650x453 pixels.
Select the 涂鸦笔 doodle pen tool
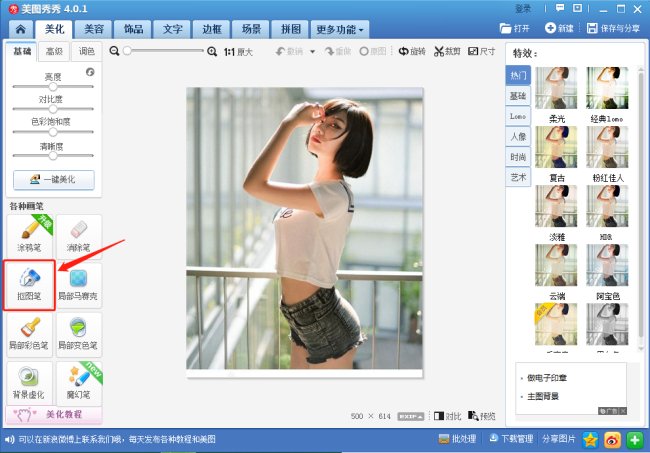[x=29, y=236]
